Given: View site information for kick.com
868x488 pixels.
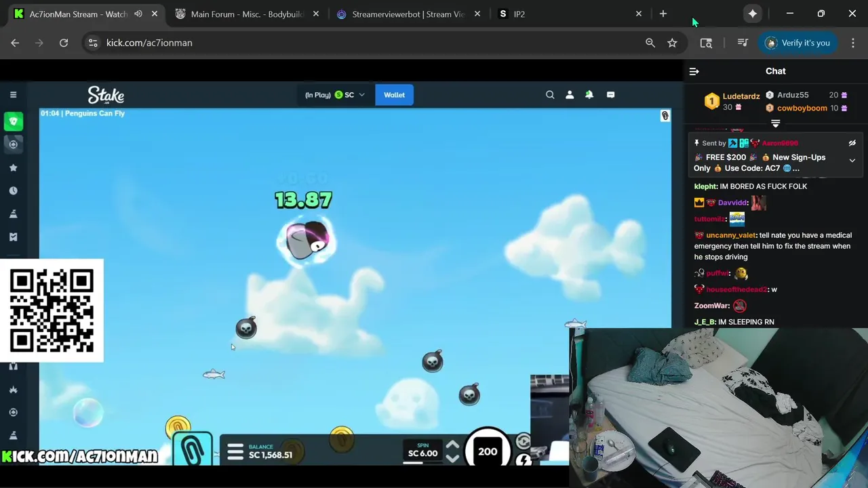Looking at the screenshot, I should point(92,43).
